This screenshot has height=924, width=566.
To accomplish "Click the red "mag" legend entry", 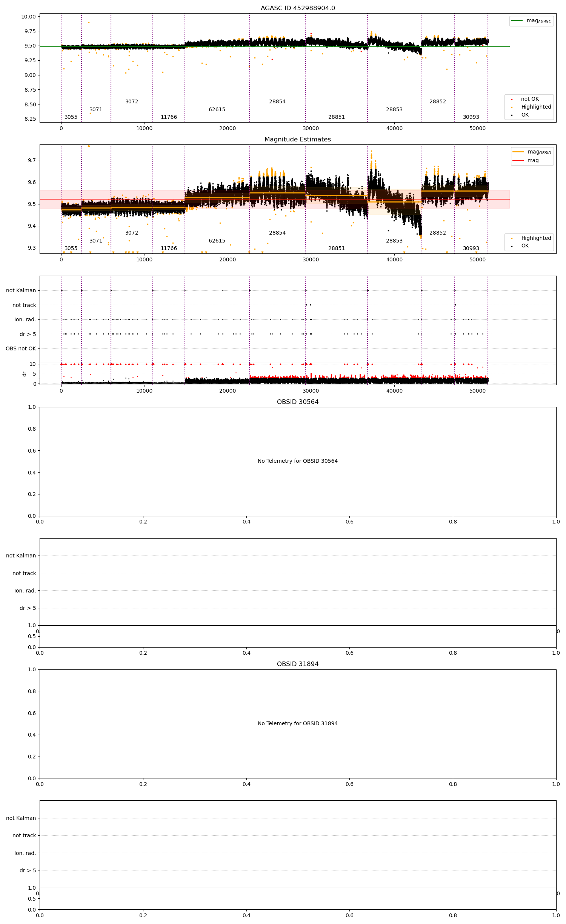I will [x=526, y=161].
